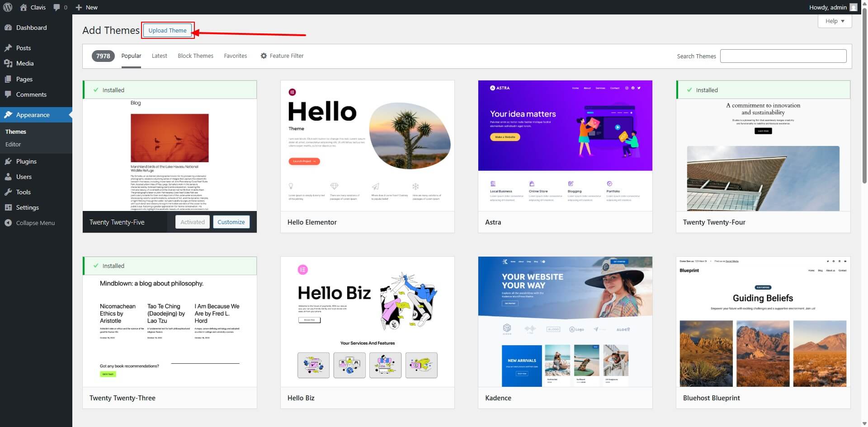The height and width of the screenshot is (427, 868).
Task: Open the New content dropdown
Action: coord(86,7)
